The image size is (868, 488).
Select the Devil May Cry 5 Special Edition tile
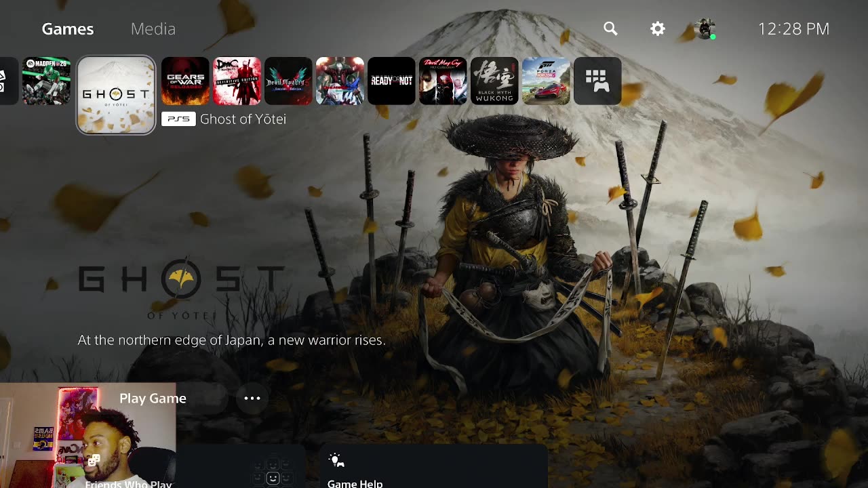(x=288, y=81)
